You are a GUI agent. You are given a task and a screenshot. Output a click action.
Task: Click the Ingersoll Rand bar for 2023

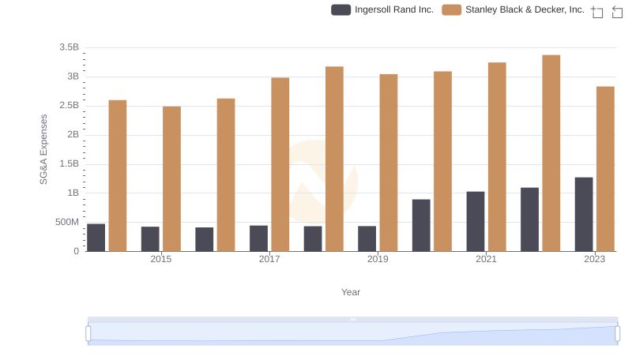click(x=584, y=214)
